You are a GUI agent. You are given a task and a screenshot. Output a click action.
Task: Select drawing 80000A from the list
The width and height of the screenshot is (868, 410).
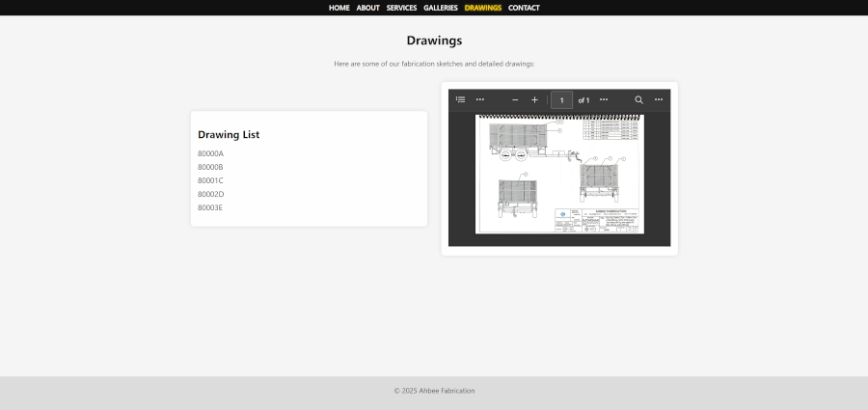pos(210,153)
